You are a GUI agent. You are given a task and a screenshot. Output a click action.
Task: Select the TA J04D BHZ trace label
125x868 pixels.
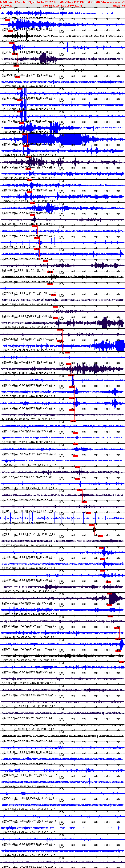click(x=29, y=419)
